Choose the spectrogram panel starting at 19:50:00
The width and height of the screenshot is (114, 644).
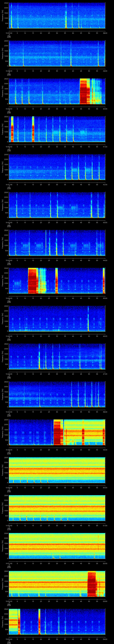pos(57,508)
